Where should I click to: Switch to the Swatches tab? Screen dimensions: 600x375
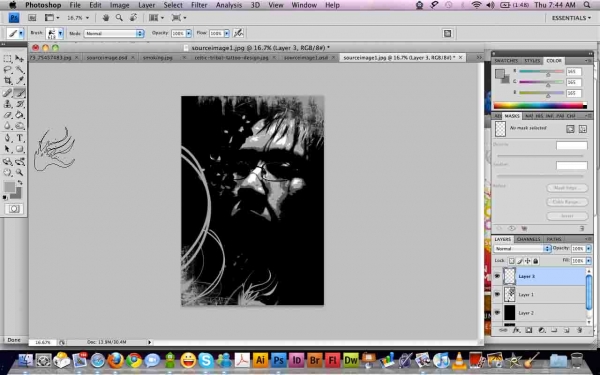[506, 60]
